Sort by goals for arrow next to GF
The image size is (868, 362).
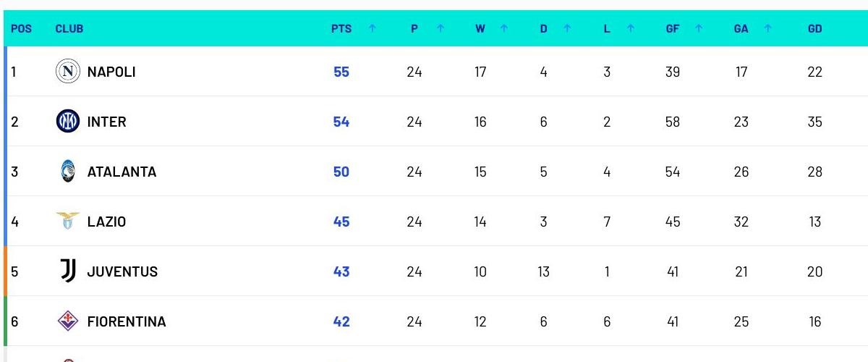699,29
